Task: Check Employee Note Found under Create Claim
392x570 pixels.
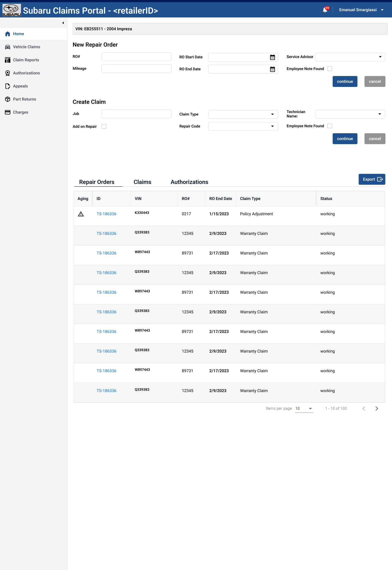Action: tap(330, 126)
